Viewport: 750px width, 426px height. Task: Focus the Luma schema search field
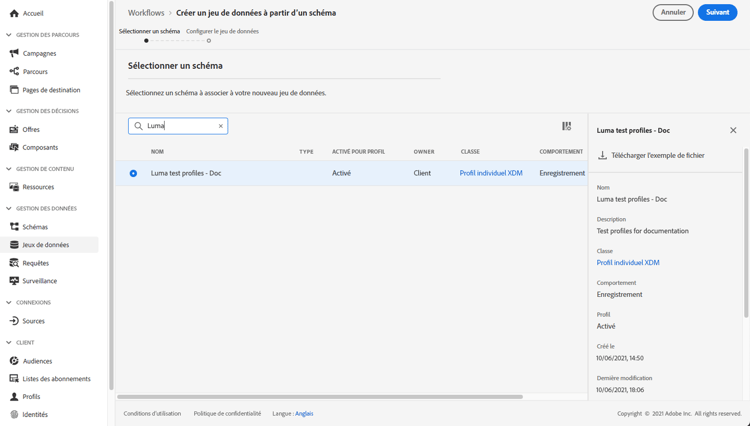click(178, 126)
